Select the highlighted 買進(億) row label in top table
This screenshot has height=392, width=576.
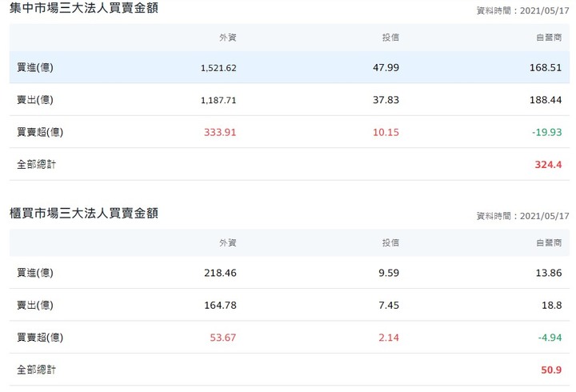pyautogui.click(x=35, y=67)
